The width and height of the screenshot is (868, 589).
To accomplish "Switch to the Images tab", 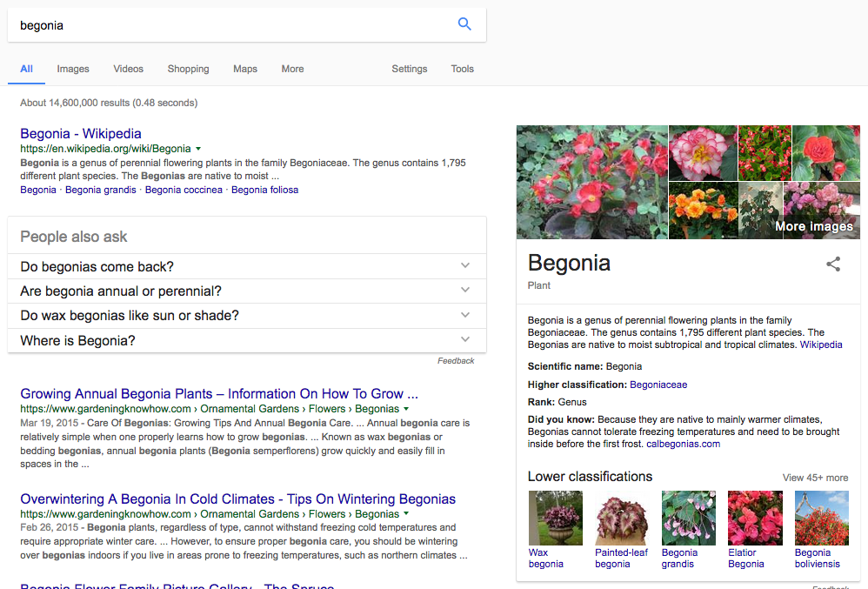I will click(72, 69).
